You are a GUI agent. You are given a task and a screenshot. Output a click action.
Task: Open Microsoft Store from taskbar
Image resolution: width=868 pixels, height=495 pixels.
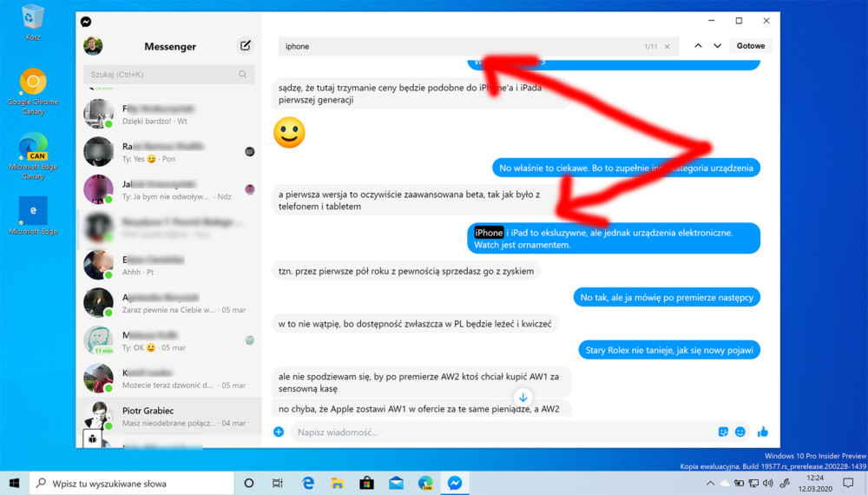(366, 484)
